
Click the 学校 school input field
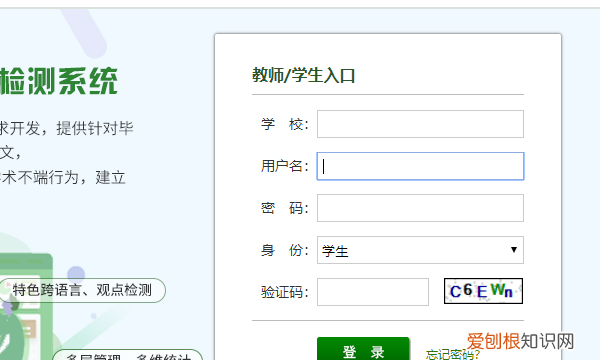tap(420, 124)
